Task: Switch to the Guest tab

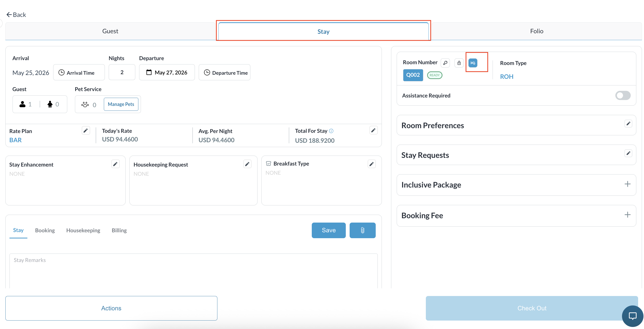Action: [x=110, y=31]
